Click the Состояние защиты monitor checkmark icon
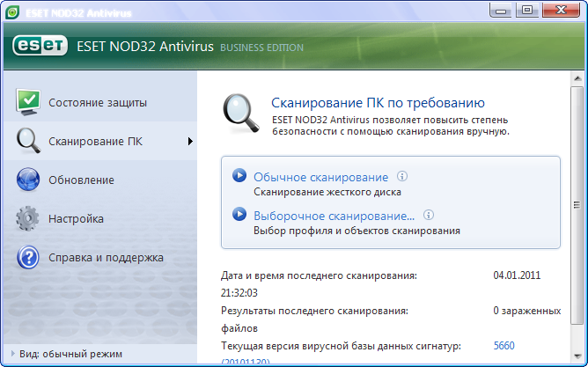 click(28, 102)
